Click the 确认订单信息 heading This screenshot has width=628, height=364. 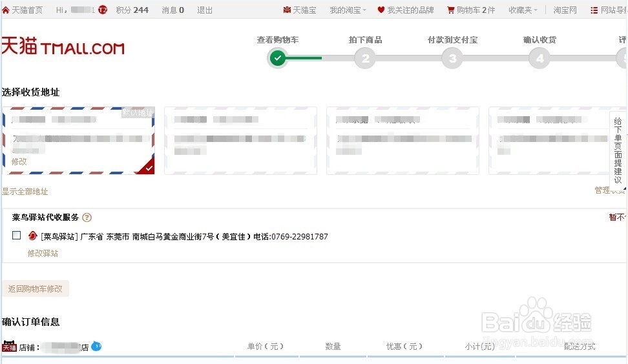[30, 321]
